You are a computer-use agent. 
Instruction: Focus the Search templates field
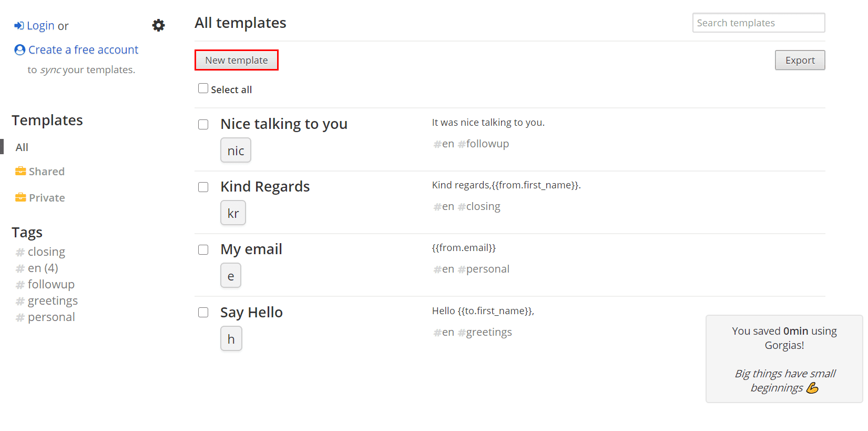[758, 23]
